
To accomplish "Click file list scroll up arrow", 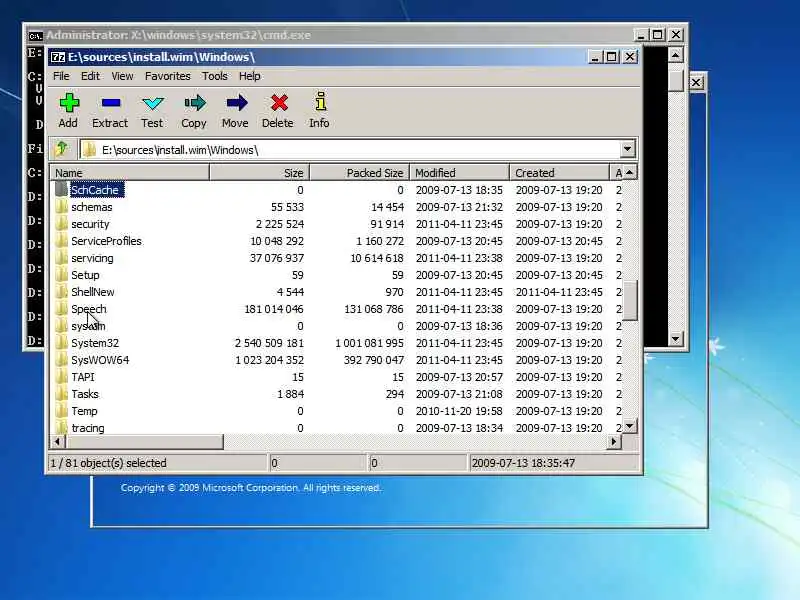I will point(630,173).
